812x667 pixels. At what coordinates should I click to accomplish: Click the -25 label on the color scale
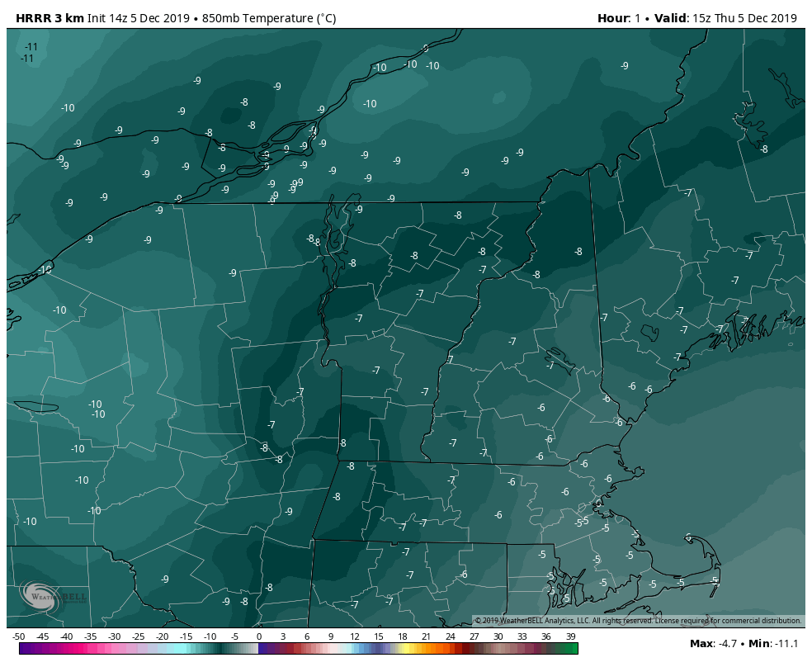(139, 636)
